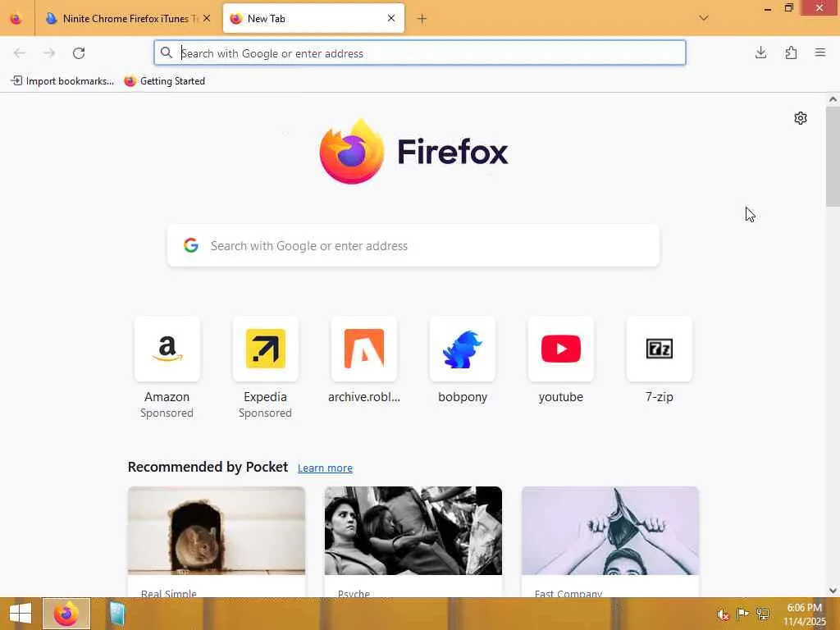Image resolution: width=840 pixels, height=630 pixels.
Task: Click the Google G icon in search box
Action: (x=191, y=245)
